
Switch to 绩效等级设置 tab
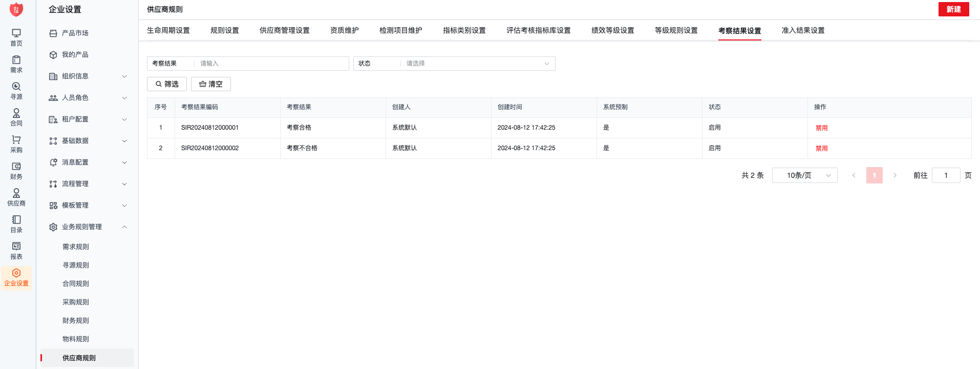click(x=613, y=30)
